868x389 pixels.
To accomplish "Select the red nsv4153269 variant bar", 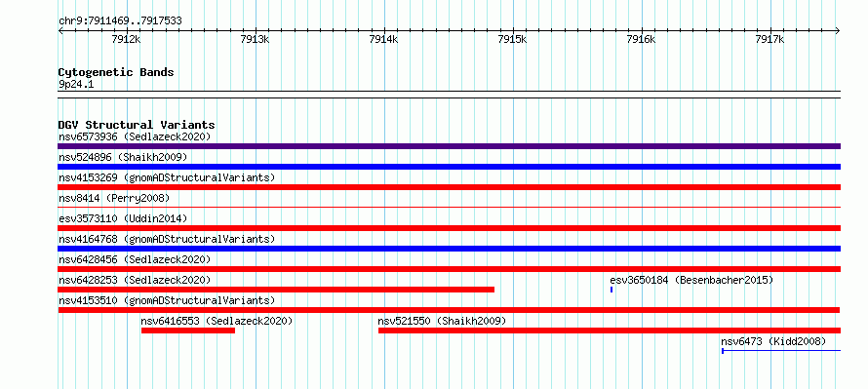I will 449,187.
